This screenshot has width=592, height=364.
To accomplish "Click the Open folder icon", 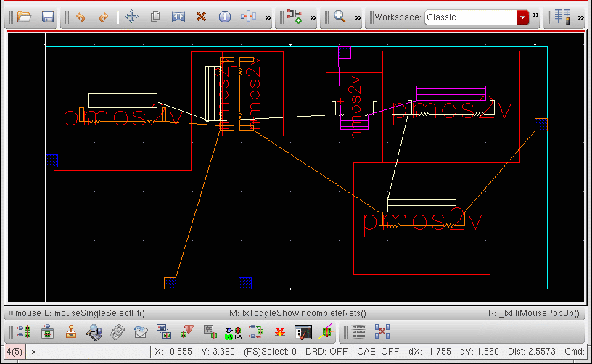I will (x=24, y=17).
